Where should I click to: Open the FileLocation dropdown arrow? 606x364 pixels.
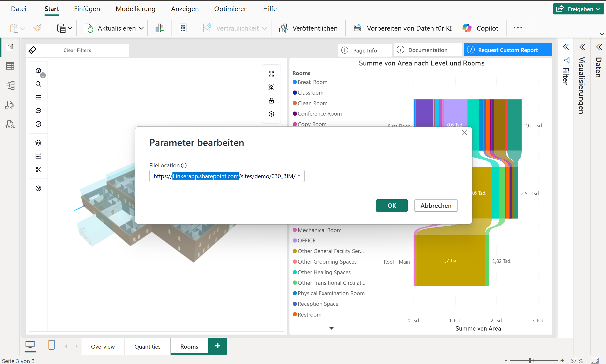[299, 176]
